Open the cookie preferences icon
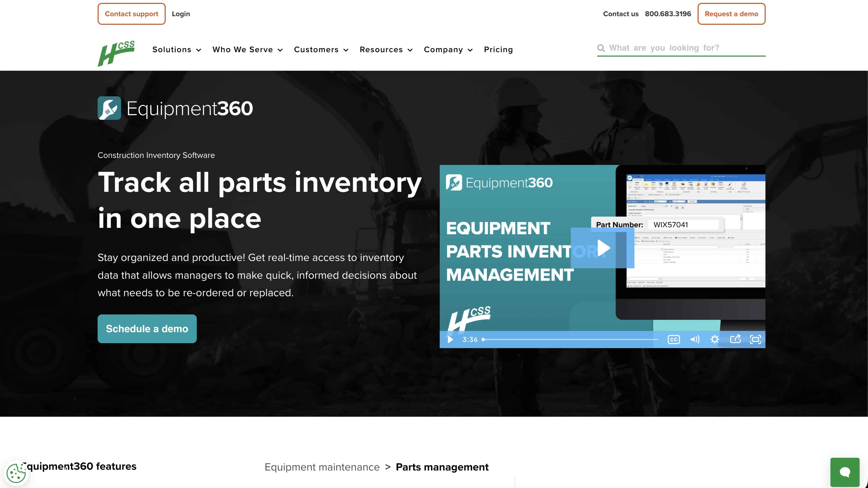The height and width of the screenshot is (488, 868). (x=16, y=473)
